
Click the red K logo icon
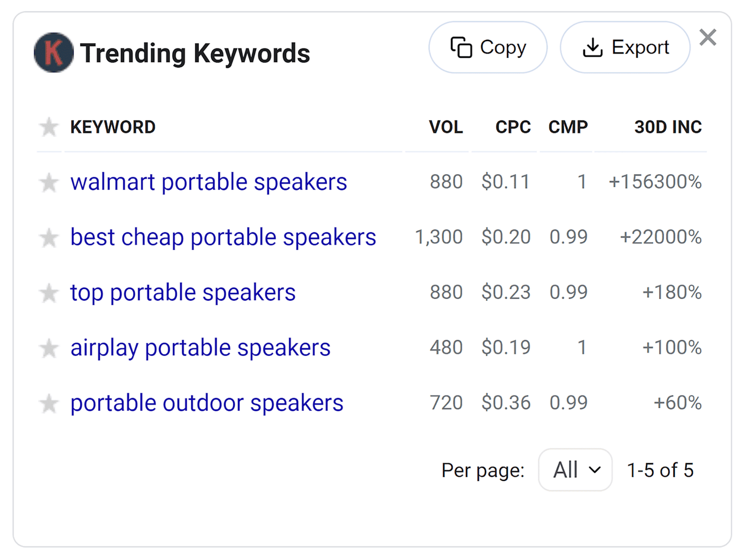coord(53,52)
